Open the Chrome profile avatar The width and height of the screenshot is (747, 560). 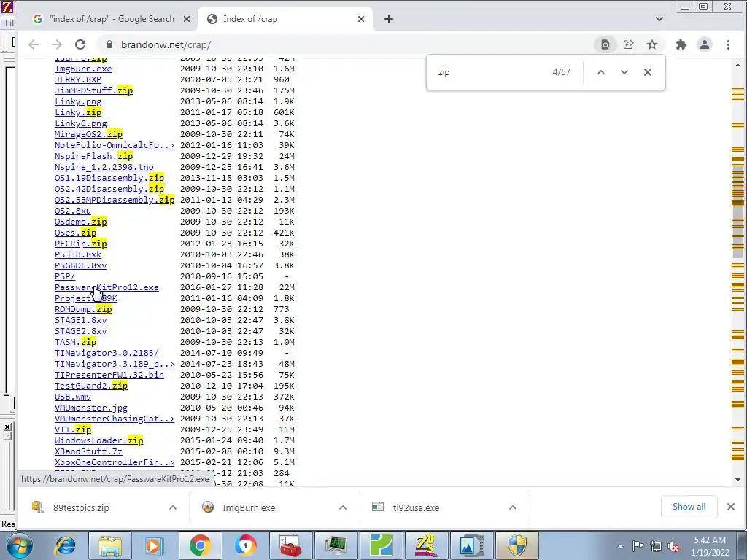click(x=705, y=44)
